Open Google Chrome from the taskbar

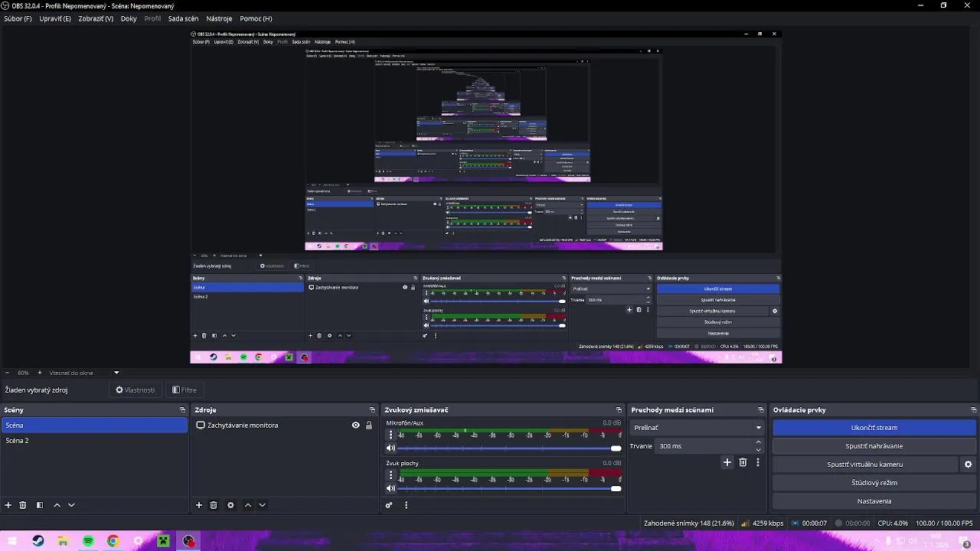(x=113, y=541)
